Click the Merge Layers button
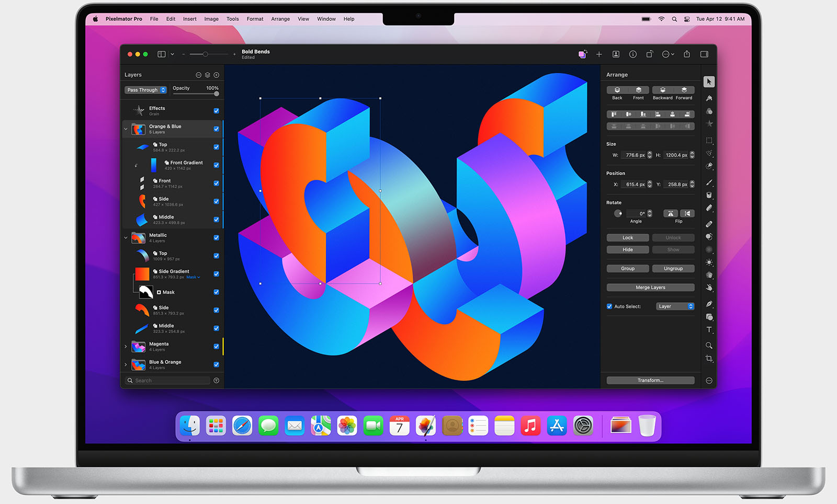This screenshot has width=837, height=504. (x=650, y=287)
